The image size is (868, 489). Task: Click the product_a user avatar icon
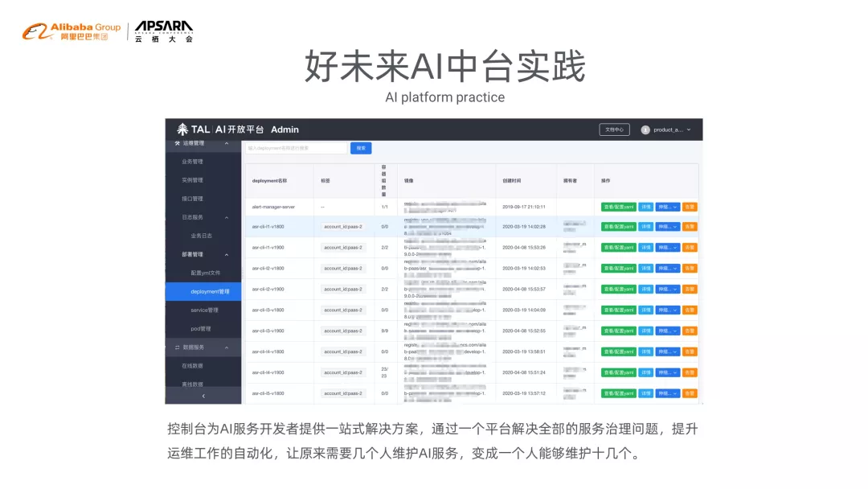tap(645, 129)
